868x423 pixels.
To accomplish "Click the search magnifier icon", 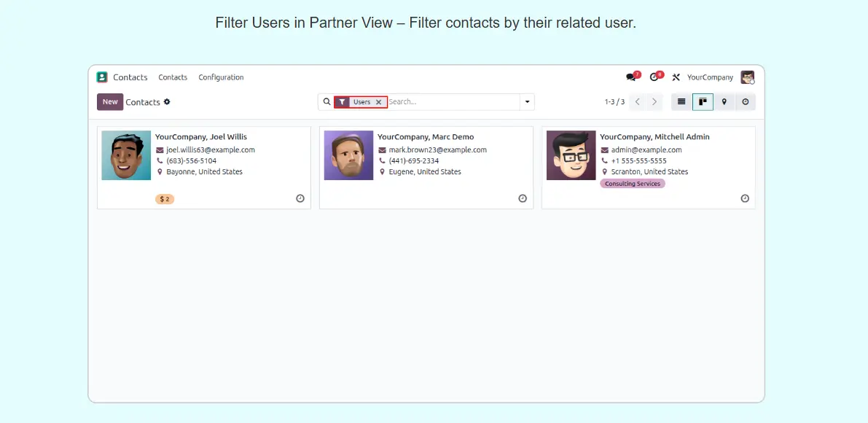I will pyautogui.click(x=327, y=102).
